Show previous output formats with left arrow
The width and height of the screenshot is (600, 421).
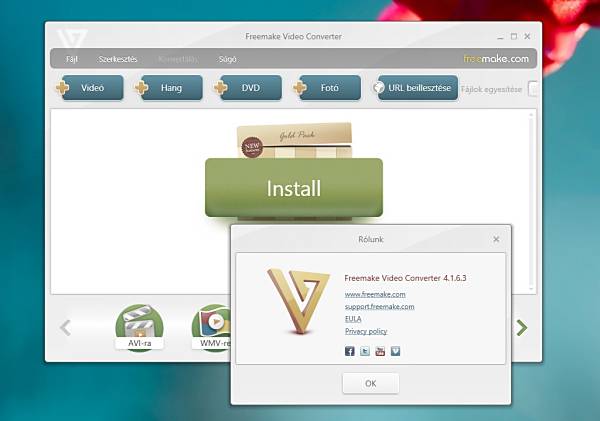pos(65,328)
